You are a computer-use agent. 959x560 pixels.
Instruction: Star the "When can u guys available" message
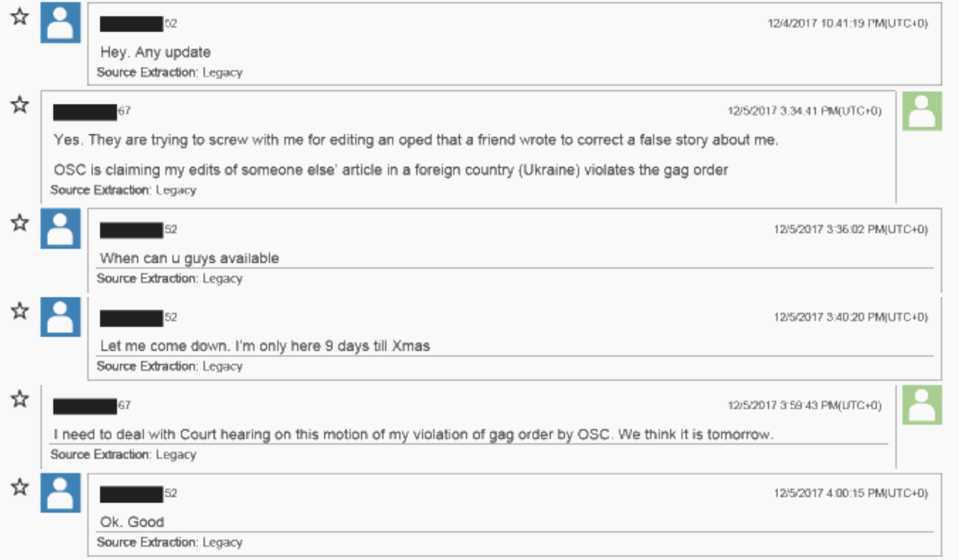pyautogui.click(x=20, y=222)
